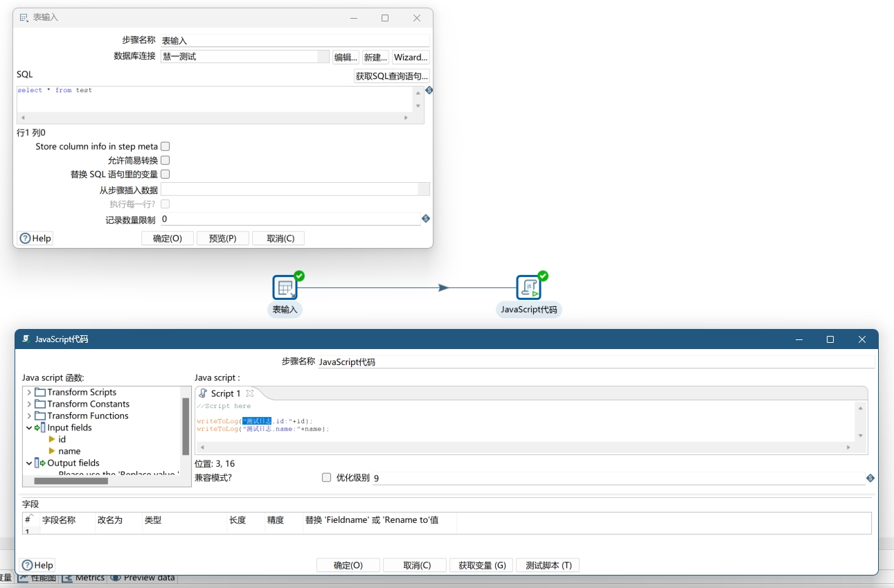Click the 测试脚本 (T) button
Image resolution: width=894 pixels, height=588 pixels.
[548, 565]
